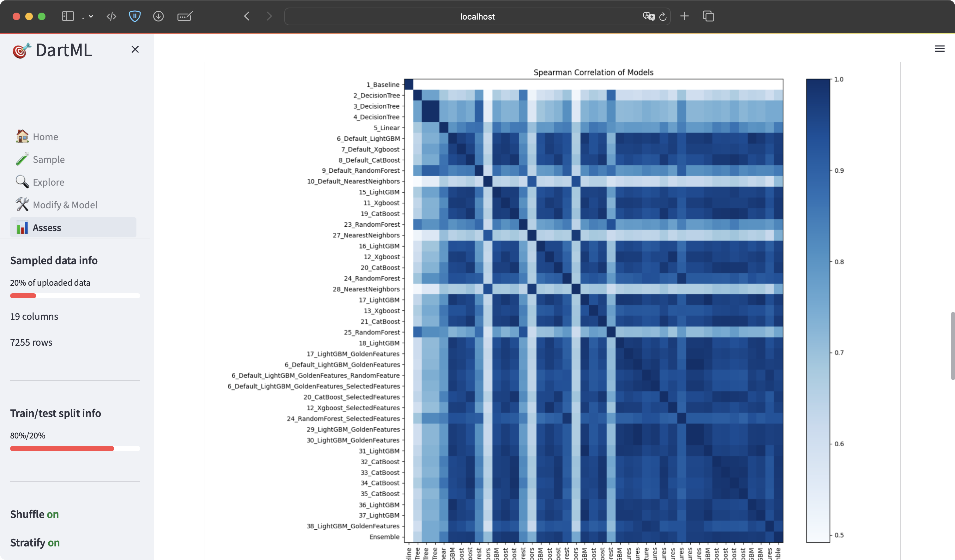Viewport: 955px width, 560px height.
Task: Reload the current page
Action: (x=663, y=17)
